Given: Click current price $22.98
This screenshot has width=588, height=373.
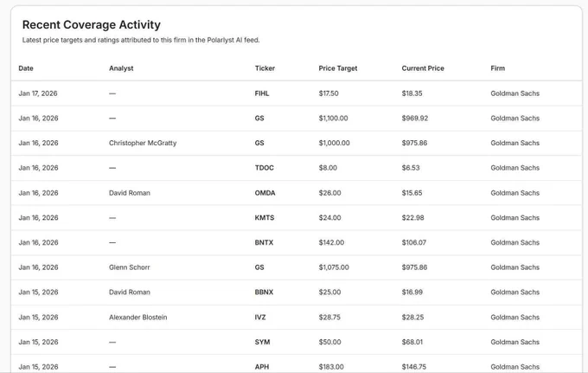Looking at the screenshot, I should click(x=412, y=217).
